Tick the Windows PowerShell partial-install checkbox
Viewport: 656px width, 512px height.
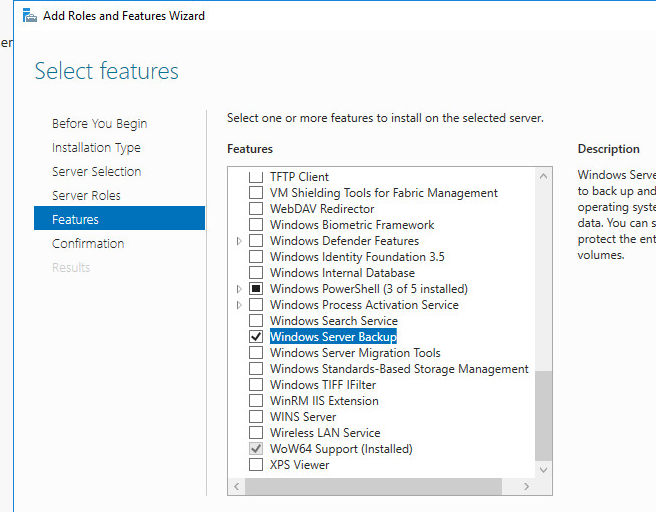coord(256,289)
